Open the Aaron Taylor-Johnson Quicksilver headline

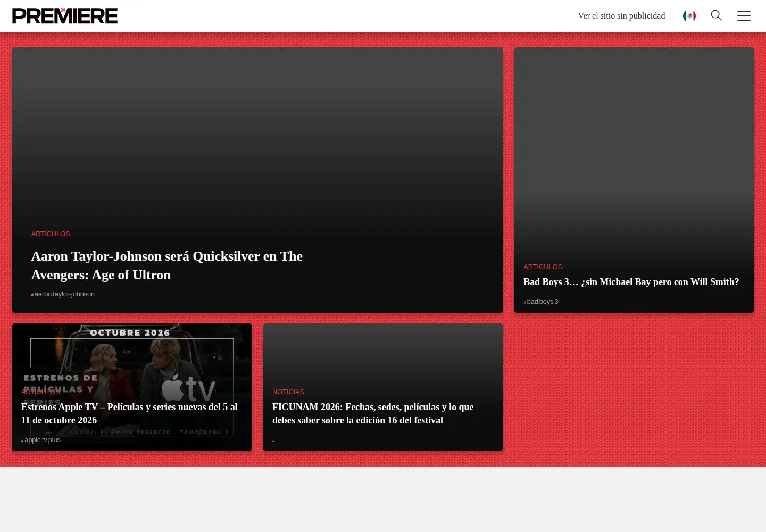click(167, 265)
